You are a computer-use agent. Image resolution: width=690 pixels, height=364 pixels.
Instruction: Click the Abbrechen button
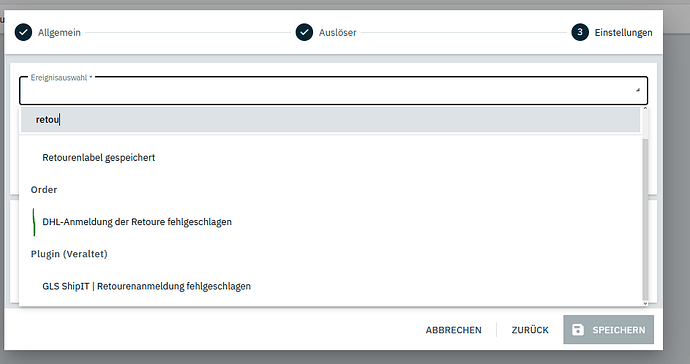coord(453,330)
